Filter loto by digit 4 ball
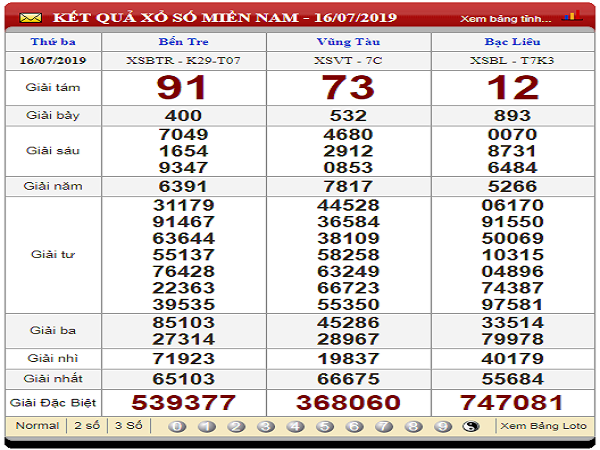This screenshot has width=600, height=450. [x=295, y=426]
